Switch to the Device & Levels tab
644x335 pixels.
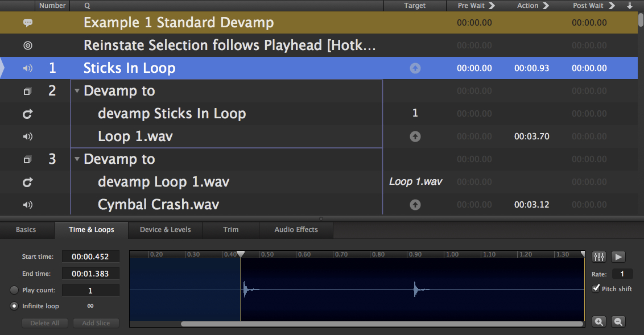[x=165, y=230]
